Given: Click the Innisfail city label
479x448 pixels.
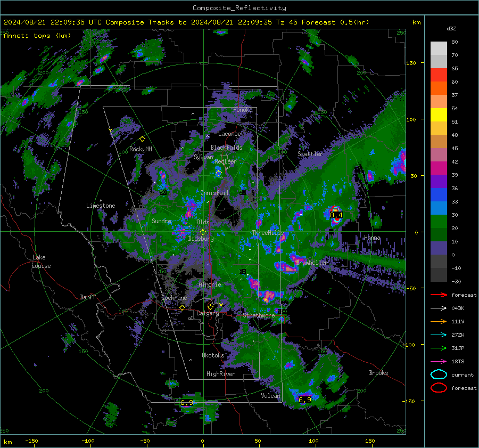Looking at the screenshot, I should (x=214, y=193).
